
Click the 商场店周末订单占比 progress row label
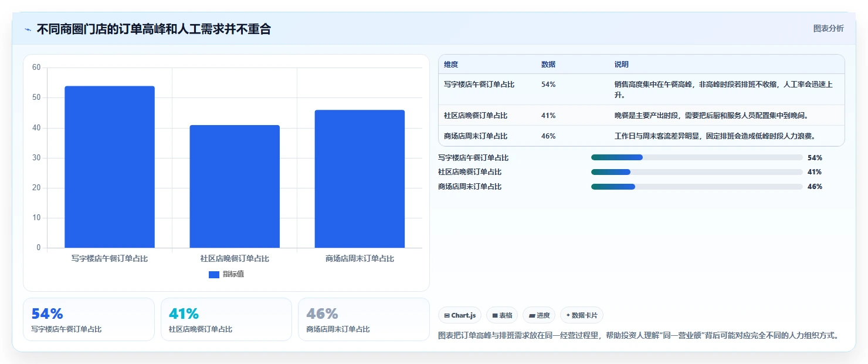470,187
